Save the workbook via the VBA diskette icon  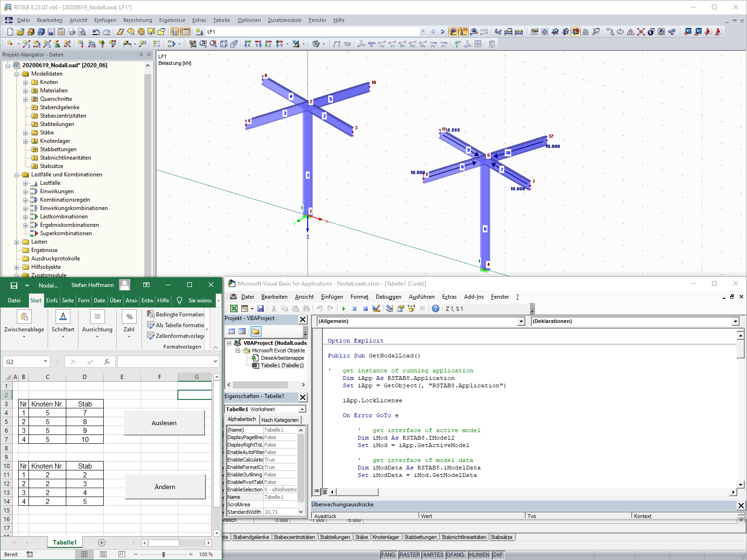(x=261, y=308)
